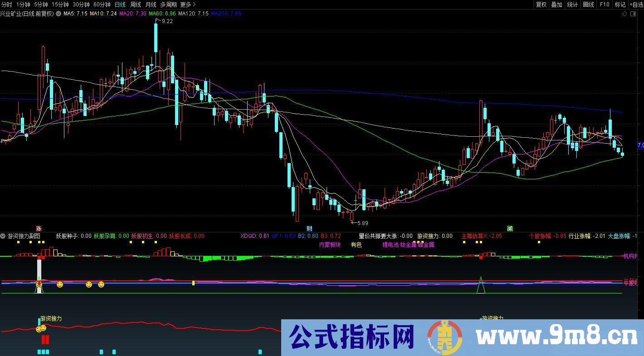Click the yellow bar marker on sub-chart line
644x356 pixels.
click(194, 283)
